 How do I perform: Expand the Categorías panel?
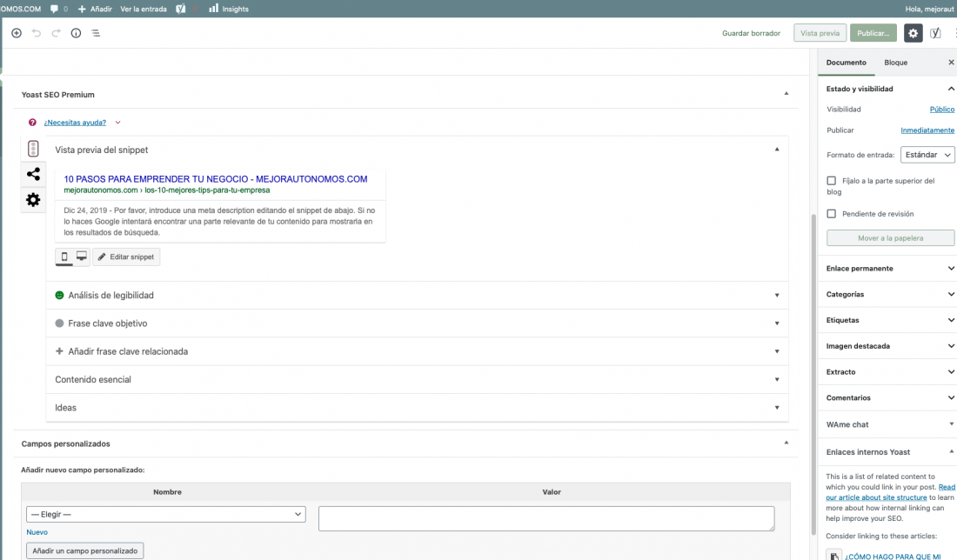(887, 294)
